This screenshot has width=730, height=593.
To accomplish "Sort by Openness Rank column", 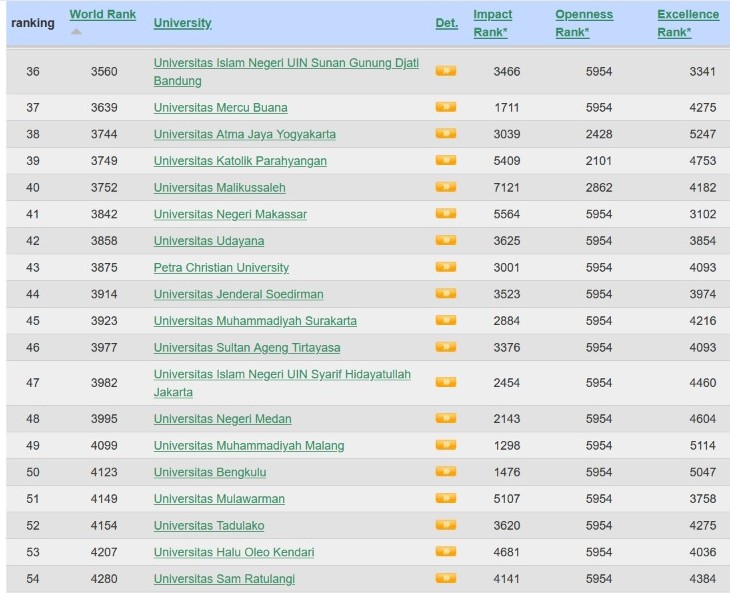I will 584,23.
